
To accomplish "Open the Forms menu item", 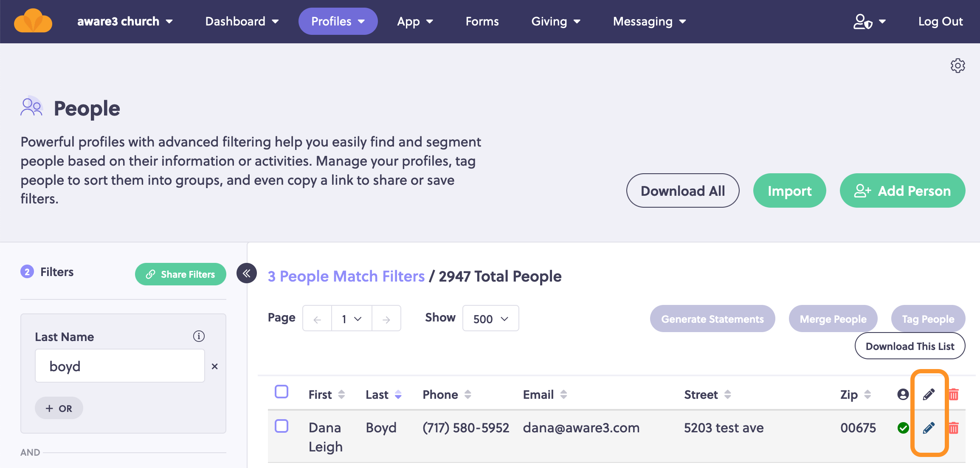I will point(482,21).
